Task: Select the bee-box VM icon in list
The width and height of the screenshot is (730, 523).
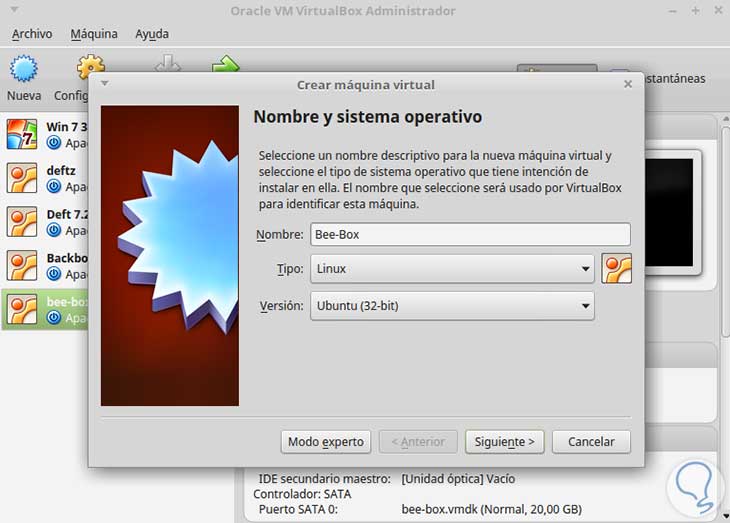Action: point(22,309)
